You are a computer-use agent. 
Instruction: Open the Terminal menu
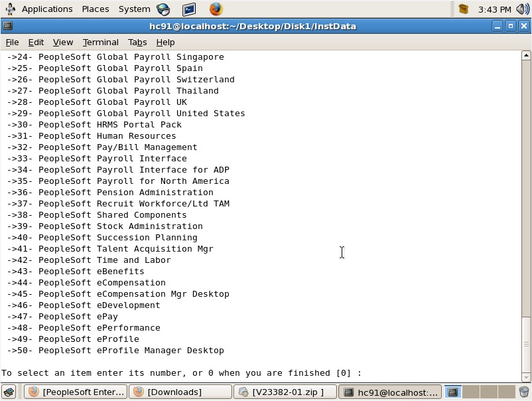tap(100, 42)
